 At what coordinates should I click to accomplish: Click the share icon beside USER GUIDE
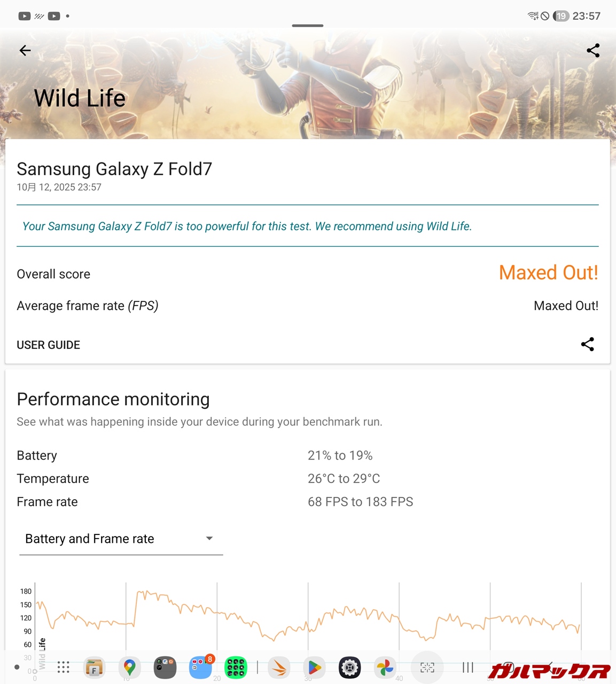(x=588, y=344)
